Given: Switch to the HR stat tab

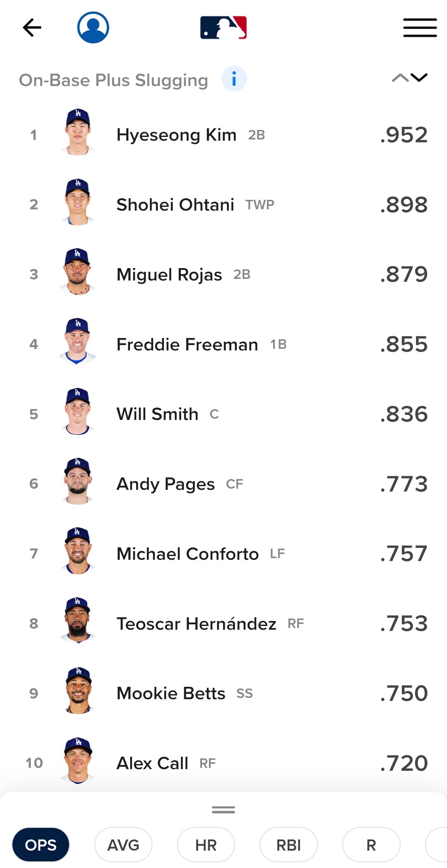Looking at the screenshot, I should pyautogui.click(x=206, y=845).
